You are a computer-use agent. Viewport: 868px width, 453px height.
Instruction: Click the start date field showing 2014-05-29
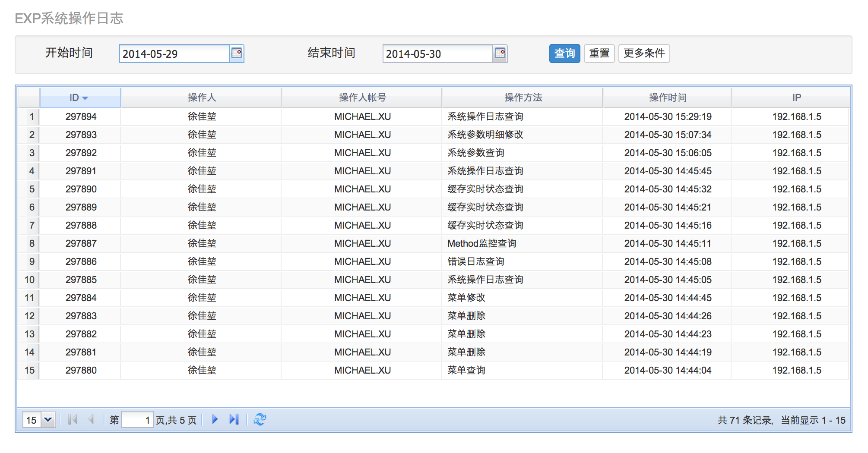(x=173, y=53)
